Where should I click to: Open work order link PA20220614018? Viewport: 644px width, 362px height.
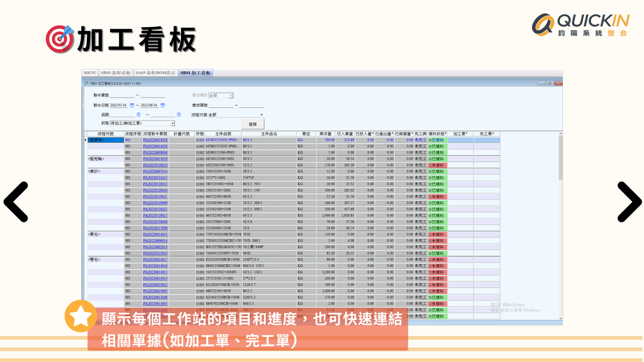[x=156, y=146]
